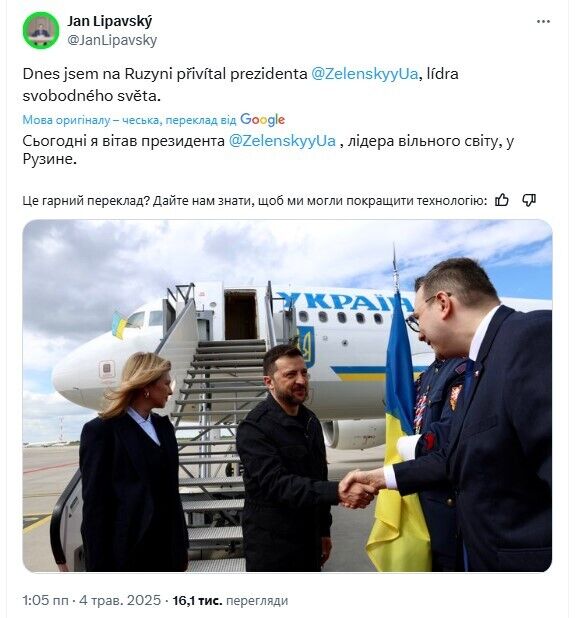This screenshot has height=618, width=577.
Task: Rate the translation with thumbs down
Action: 529,200
